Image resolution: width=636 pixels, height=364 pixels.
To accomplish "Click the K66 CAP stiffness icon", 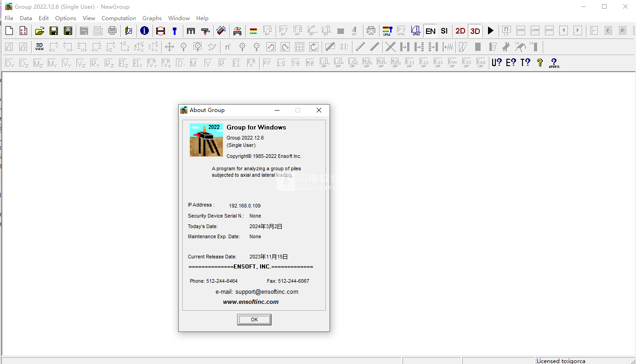I will (481, 63).
